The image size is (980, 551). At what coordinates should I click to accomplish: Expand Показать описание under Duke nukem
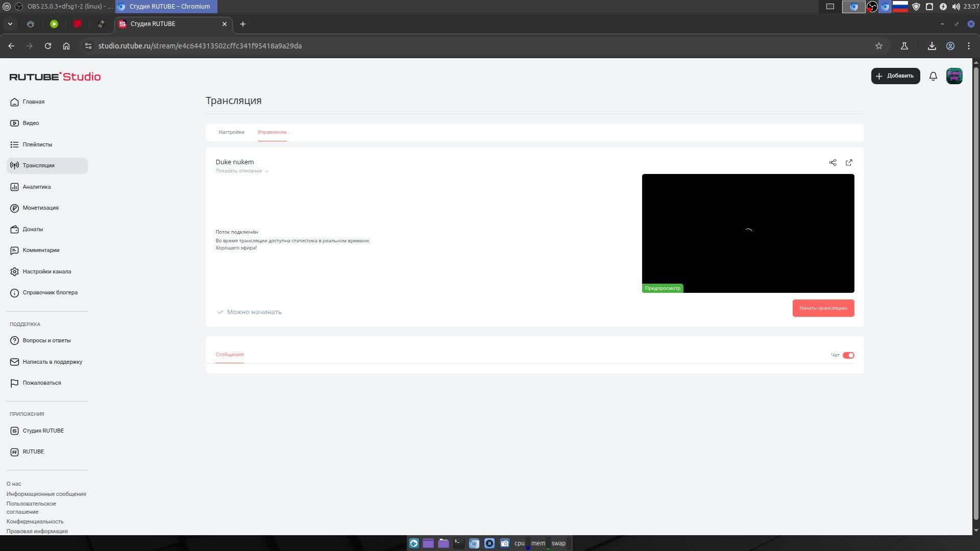click(x=241, y=171)
